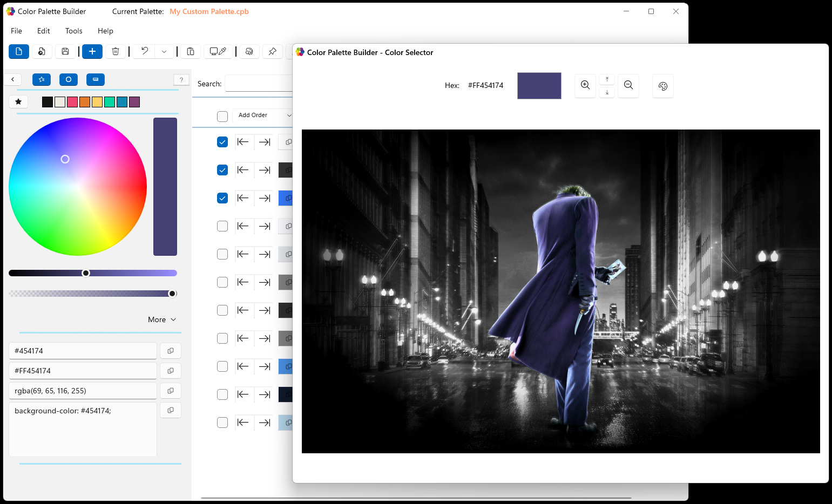Check the fourth color row checkbox
Viewport: 832px width, 504px height.
click(x=222, y=226)
